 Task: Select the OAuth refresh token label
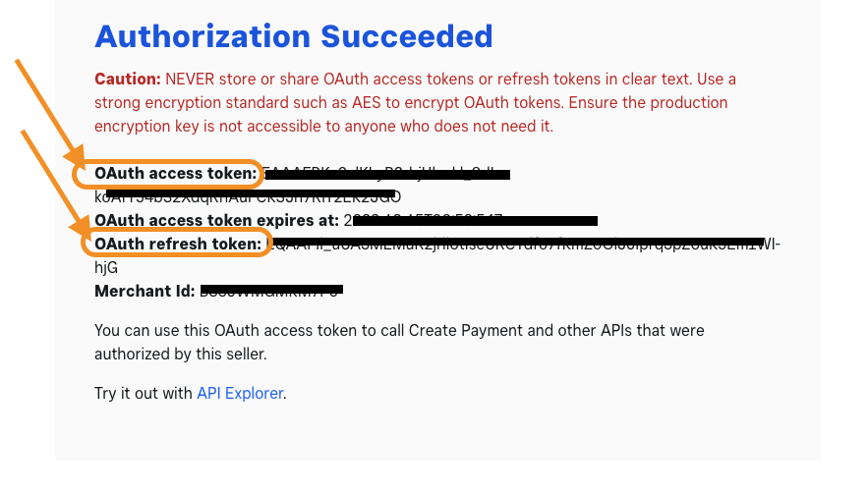178,244
